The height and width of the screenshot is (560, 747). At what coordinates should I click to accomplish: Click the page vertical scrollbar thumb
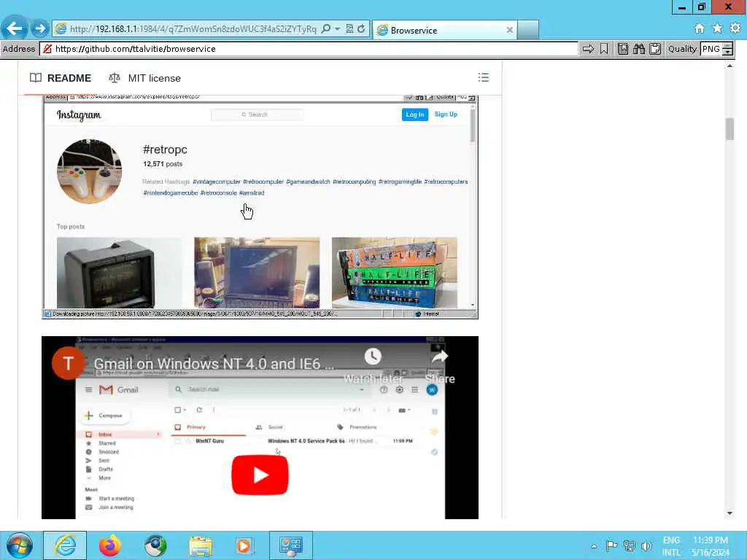tap(729, 128)
